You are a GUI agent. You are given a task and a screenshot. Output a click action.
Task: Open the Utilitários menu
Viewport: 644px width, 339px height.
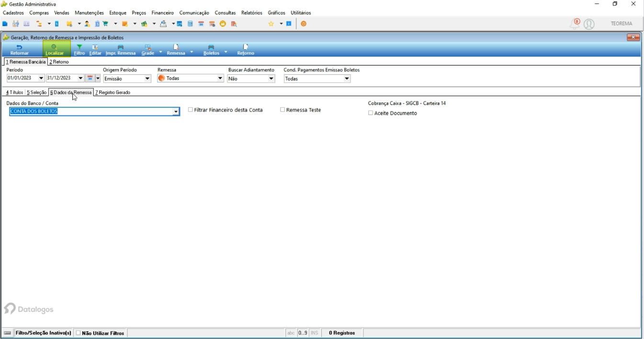pyautogui.click(x=301, y=13)
